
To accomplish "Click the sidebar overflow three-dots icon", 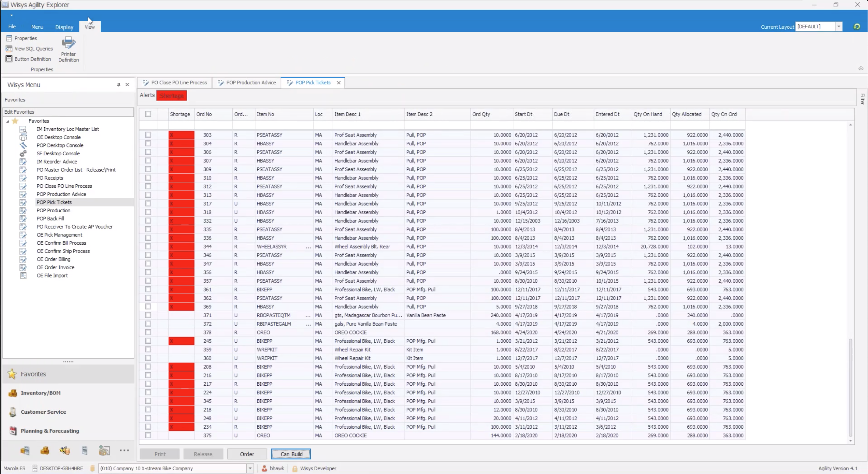I will coord(124,451).
